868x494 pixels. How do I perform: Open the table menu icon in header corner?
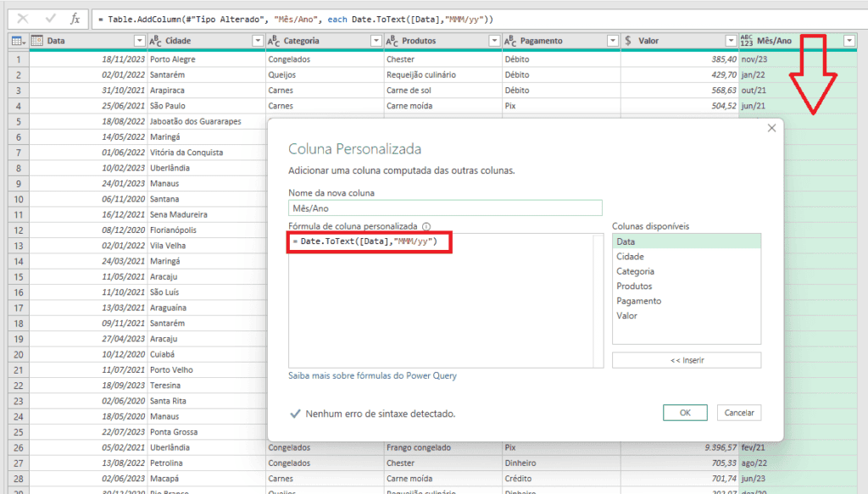click(x=19, y=41)
